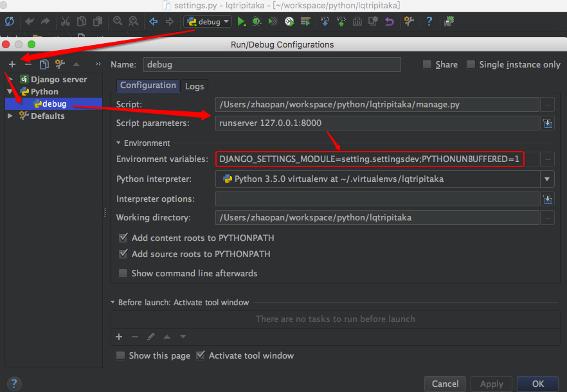Viewport: 567px width, 392px height.
Task: Copy configuration icon in dialog
Action: coord(44,64)
